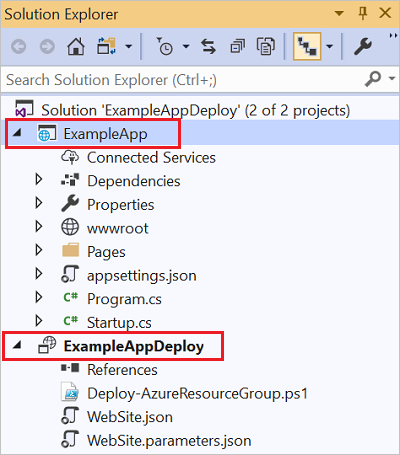Select the WebSite.json file
This screenshot has width=400, height=455.
coord(130,417)
